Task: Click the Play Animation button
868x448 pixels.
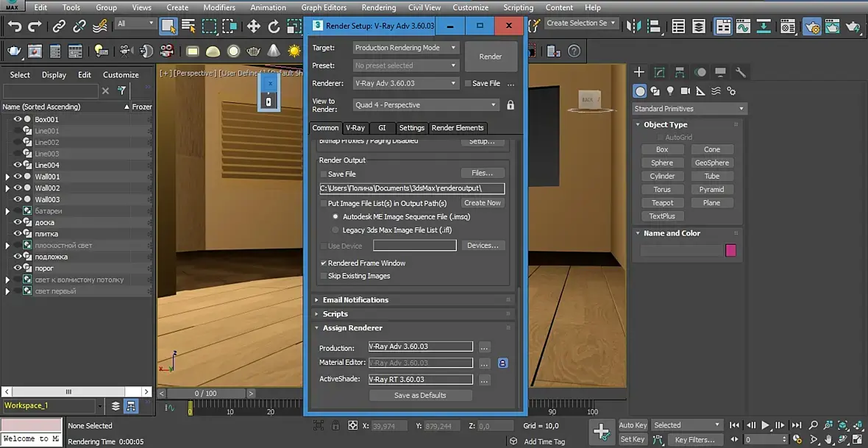Action: point(765,425)
